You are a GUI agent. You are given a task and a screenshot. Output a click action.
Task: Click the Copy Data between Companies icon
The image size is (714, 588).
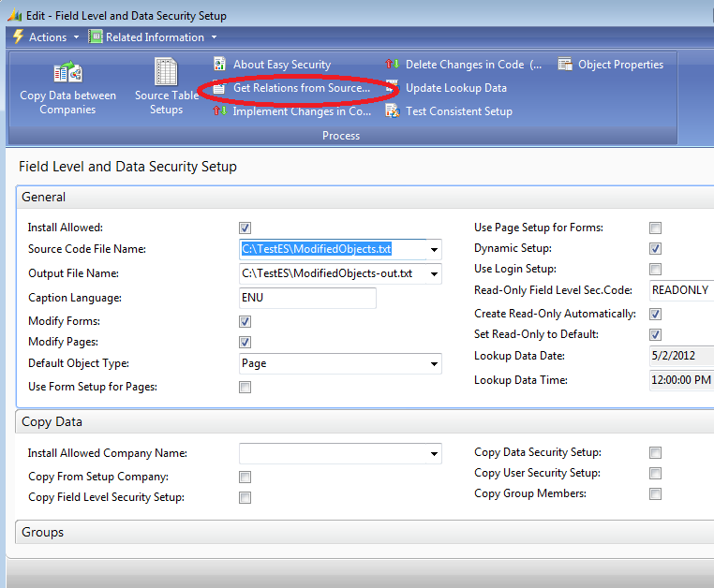point(67,72)
